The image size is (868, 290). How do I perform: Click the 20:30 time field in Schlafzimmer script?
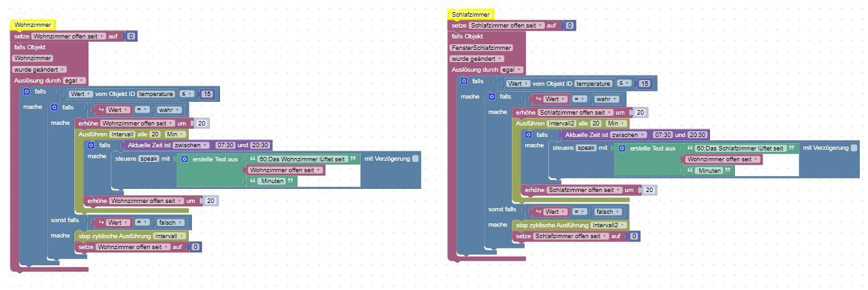tap(698, 135)
